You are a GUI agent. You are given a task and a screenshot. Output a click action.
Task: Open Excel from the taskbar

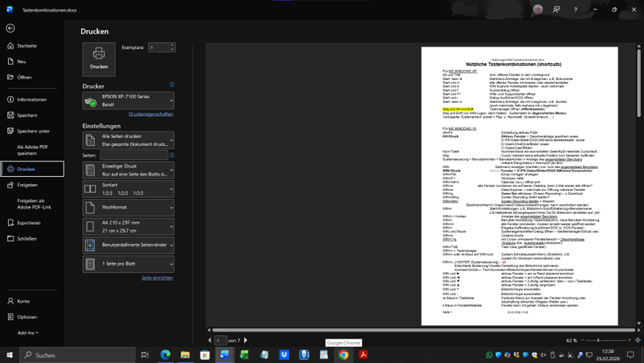coord(244,355)
